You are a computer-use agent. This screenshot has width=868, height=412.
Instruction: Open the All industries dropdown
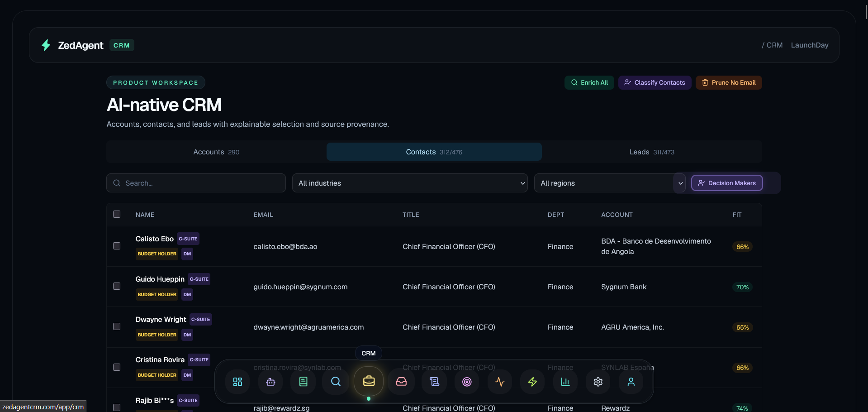pyautogui.click(x=410, y=183)
